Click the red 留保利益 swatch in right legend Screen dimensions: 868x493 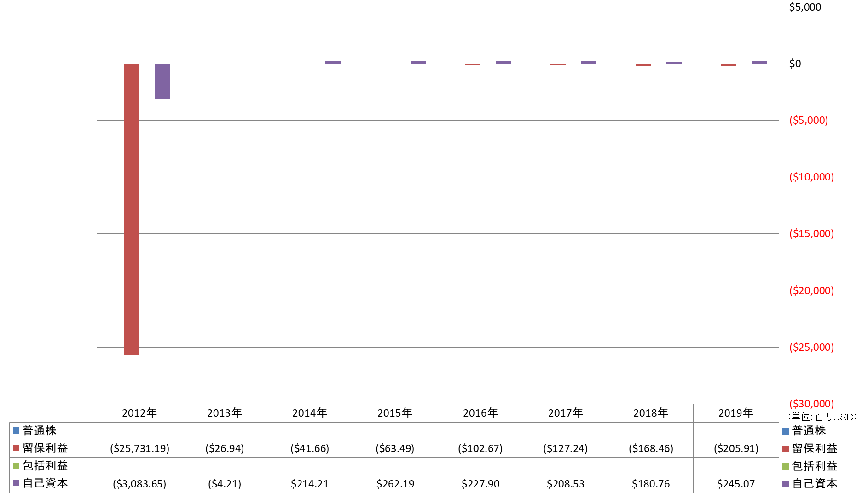(x=786, y=449)
